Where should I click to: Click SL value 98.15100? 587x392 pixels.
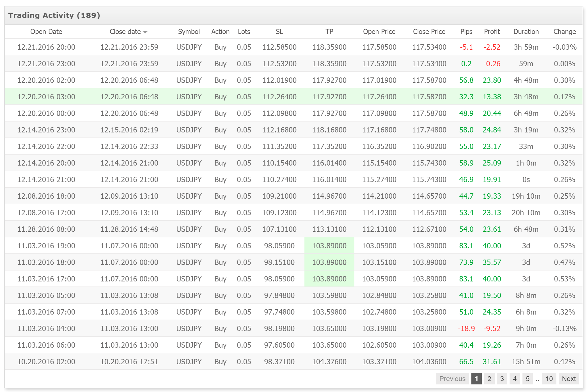click(x=279, y=262)
